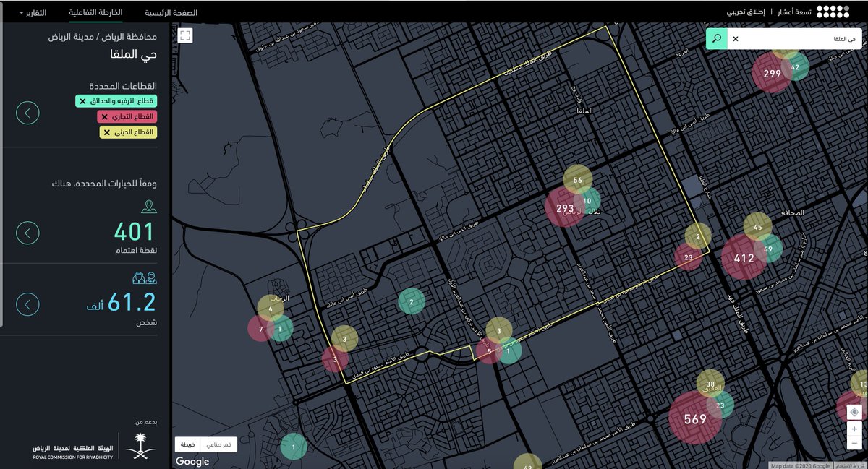Select خريطة map view button

tap(187, 444)
